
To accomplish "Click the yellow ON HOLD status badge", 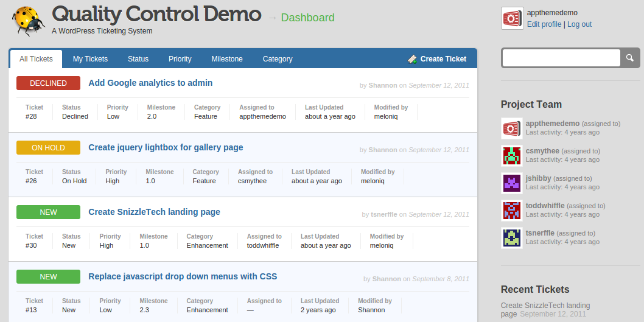I will [x=48, y=148].
